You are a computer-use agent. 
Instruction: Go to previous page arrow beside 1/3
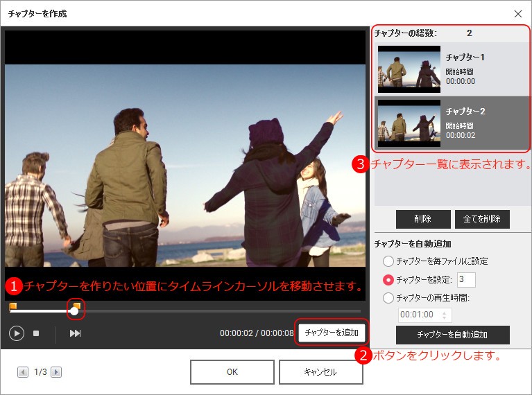[23, 372]
